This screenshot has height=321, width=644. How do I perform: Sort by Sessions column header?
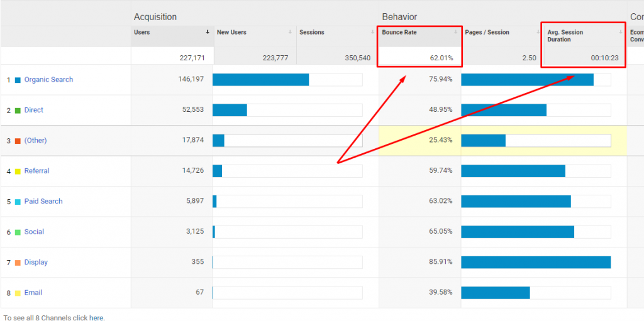[x=311, y=32]
